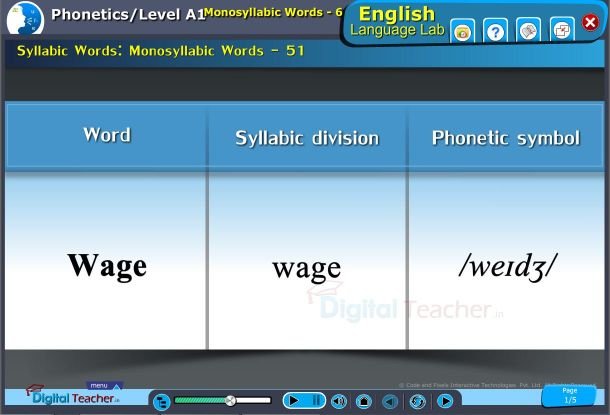Click the home icon in player bar
Image resolution: width=610 pixels, height=415 pixels.
[365, 401]
